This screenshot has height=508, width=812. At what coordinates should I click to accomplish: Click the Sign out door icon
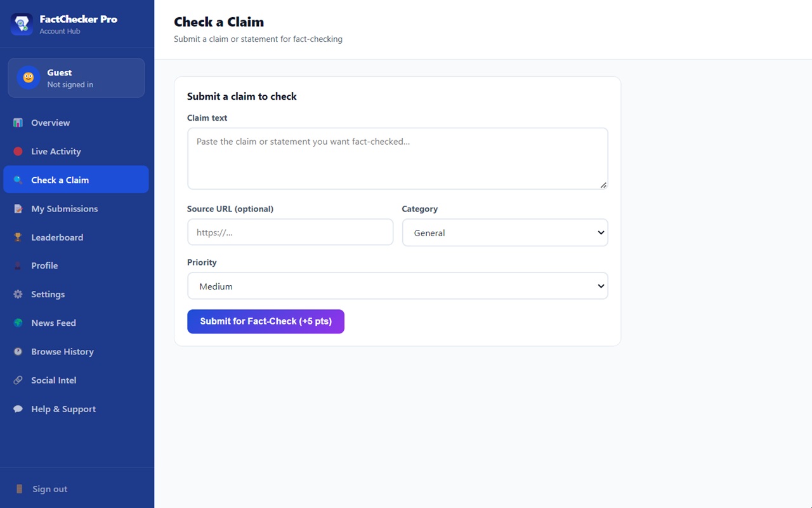(x=19, y=489)
